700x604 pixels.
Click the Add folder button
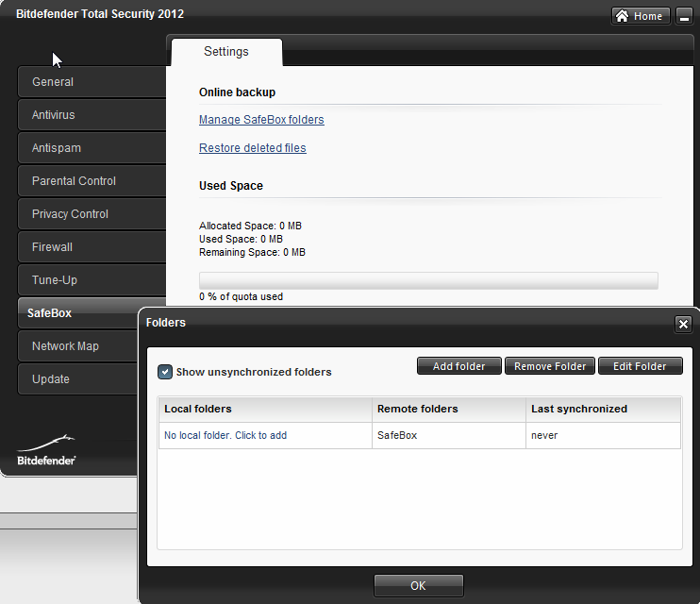coord(458,366)
